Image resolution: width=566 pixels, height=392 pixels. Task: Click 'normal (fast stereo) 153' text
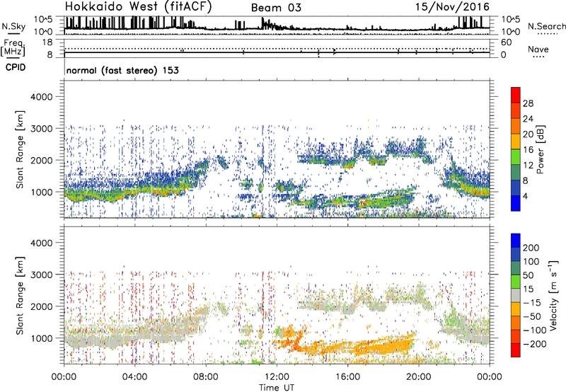pos(122,70)
